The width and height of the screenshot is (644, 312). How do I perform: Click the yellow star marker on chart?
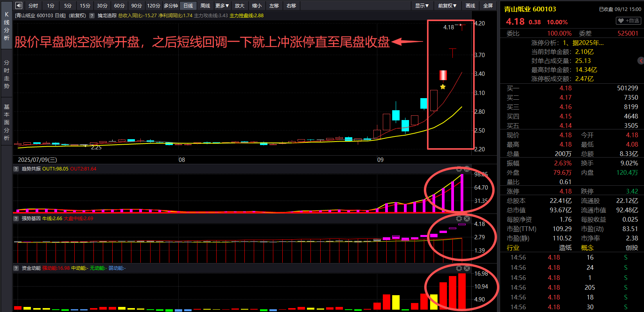click(x=443, y=87)
